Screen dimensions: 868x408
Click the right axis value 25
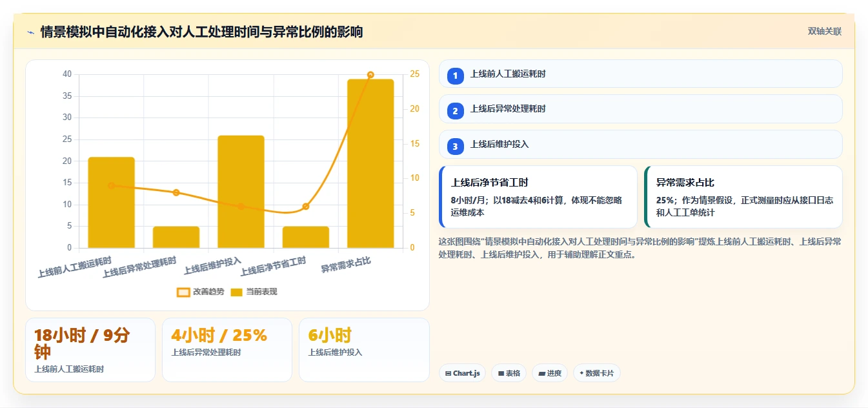414,74
